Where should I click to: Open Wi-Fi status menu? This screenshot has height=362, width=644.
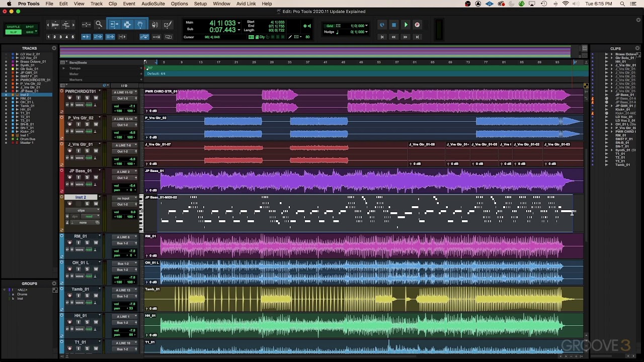(566, 4)
